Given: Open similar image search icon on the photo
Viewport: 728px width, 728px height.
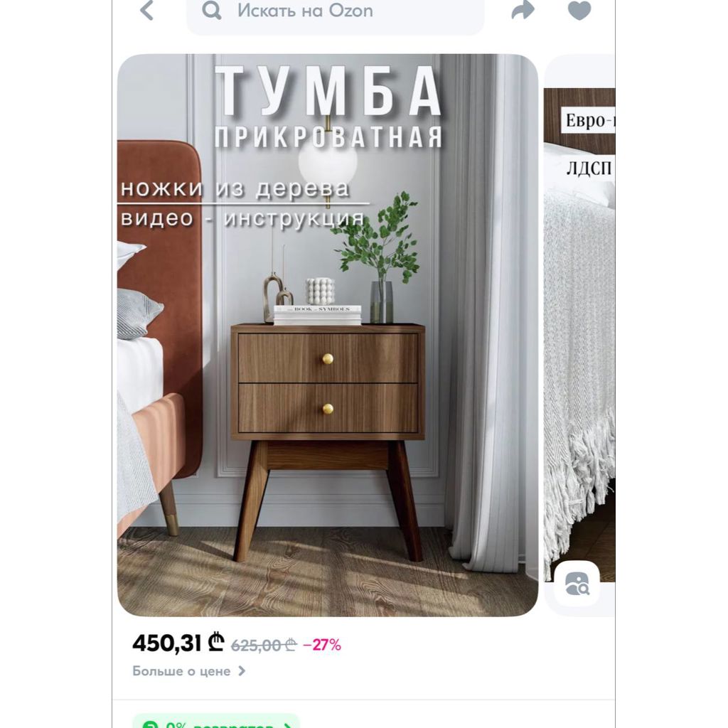Looking at the screenshot, I should click(577, 583).
